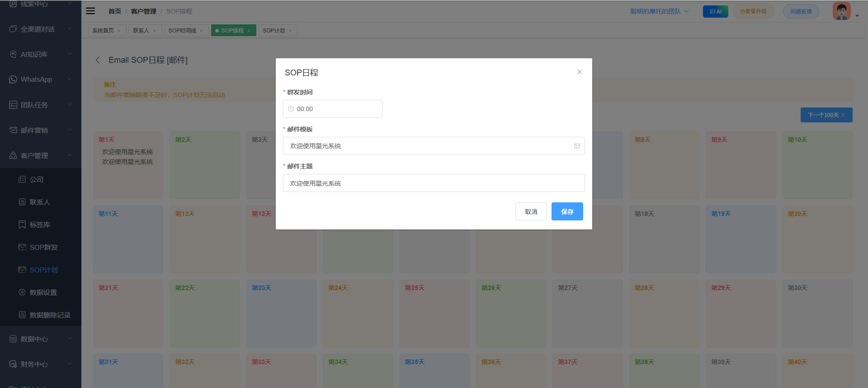Select the 第28天 schedule card
Screen dimensions: 868x388
(x=664, y=313)
